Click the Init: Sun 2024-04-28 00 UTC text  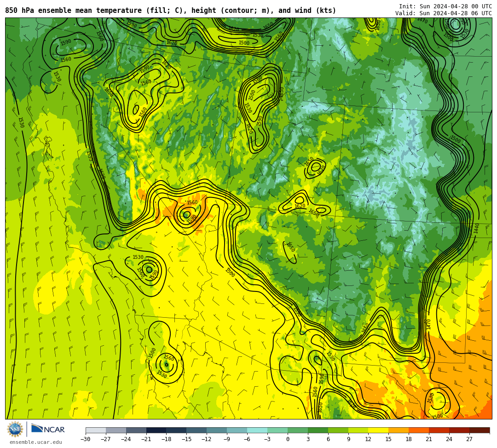(x=445, y=6)
